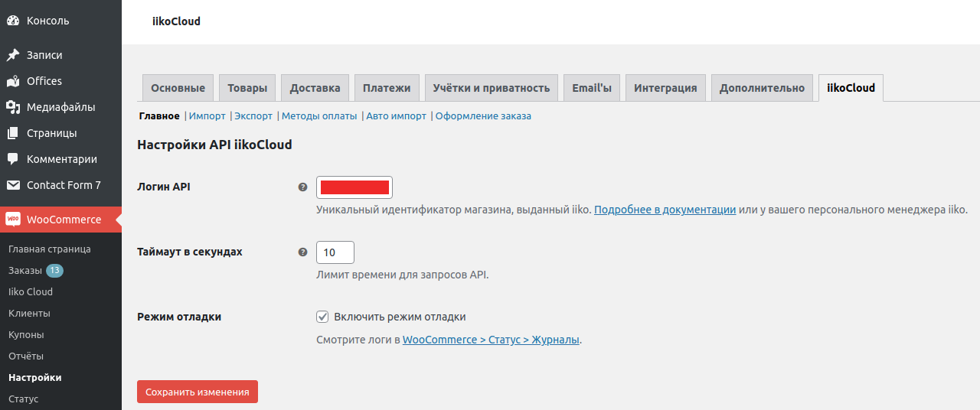Screen dimensions: 980x410
Task: Click the Настройки API iikoCloud heading
Action: [214, 145]
